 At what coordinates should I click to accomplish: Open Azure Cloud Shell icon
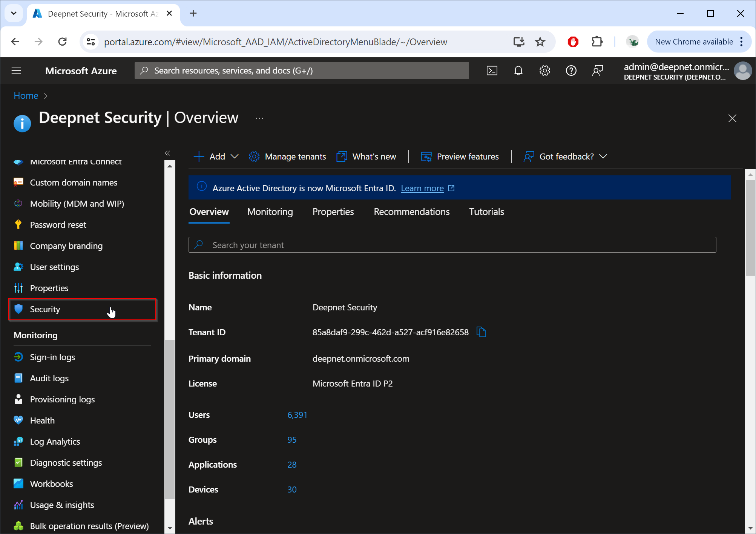(x=492, y=71)
